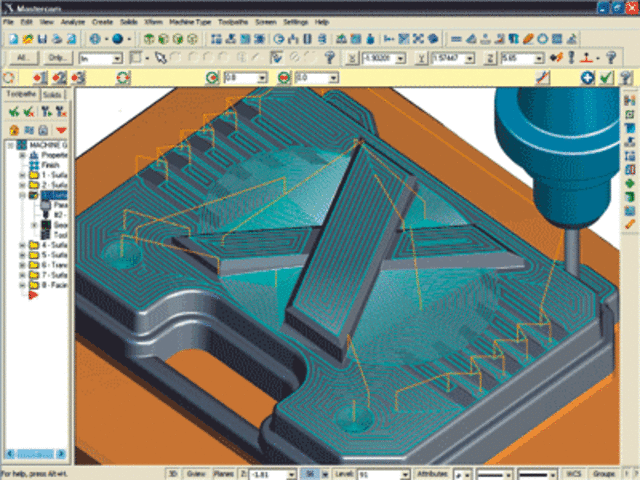Click the Open file icon

pos(28,39)
